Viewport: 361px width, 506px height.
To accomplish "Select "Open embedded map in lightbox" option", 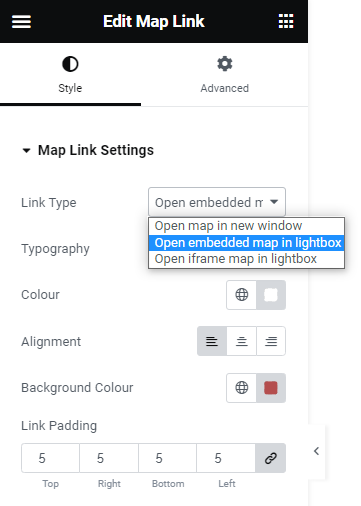I will [246, 243].
